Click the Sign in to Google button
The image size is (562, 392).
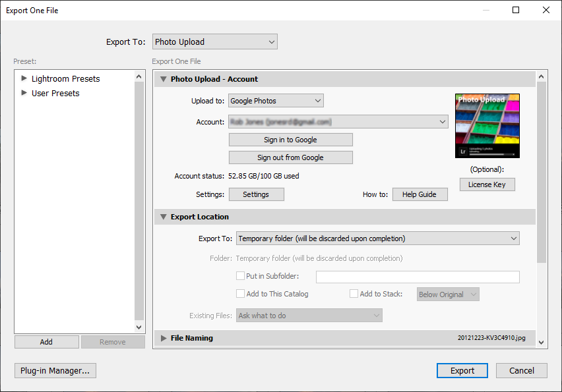click(x=290, y=140)
